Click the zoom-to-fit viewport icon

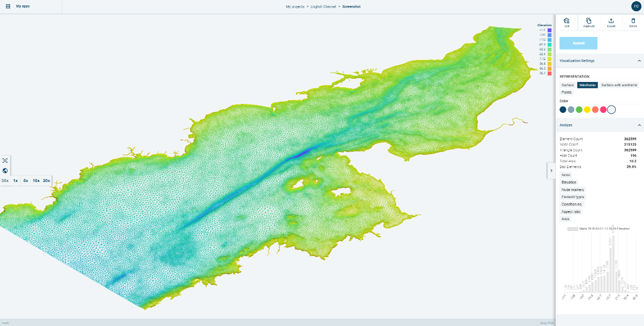click(x=5, y=161)
